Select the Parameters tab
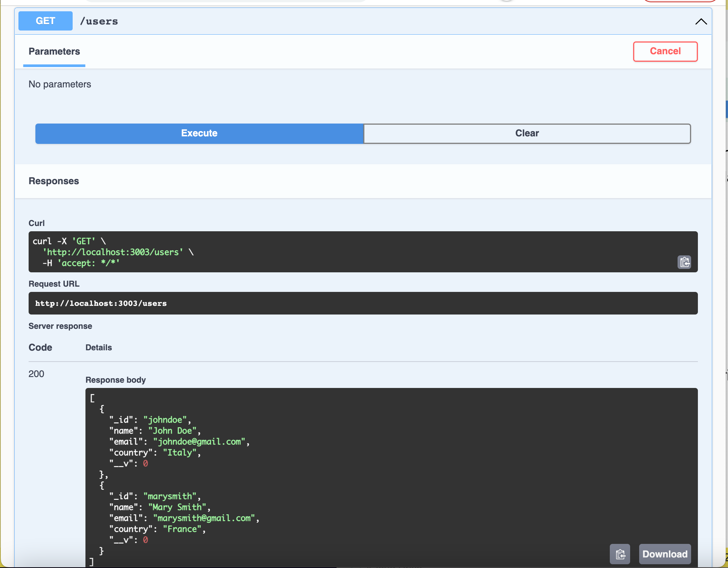 tap(54, 52)
